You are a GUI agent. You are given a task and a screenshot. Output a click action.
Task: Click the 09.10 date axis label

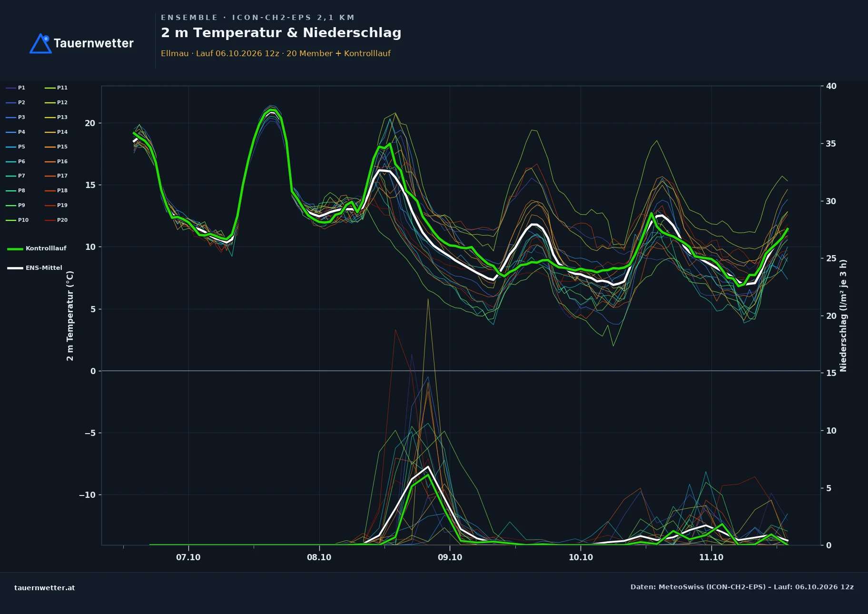coord(450,557)
